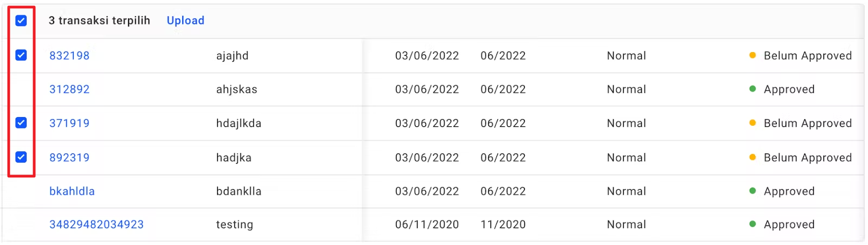Screen dimensions: 868x245
Task: Click the '3 transaksi terpilih' label
Action: (x=99, y=21)
